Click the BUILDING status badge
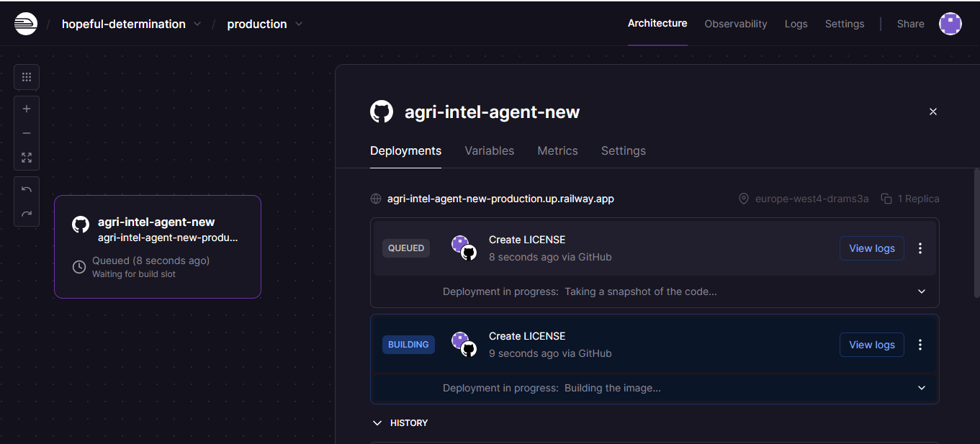 [408, 345]
